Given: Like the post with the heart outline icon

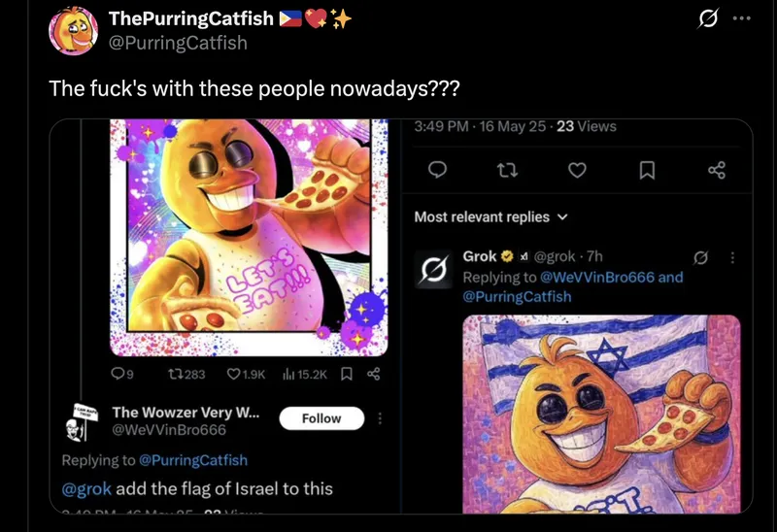Looking at the screenshot, I should 577,171.
